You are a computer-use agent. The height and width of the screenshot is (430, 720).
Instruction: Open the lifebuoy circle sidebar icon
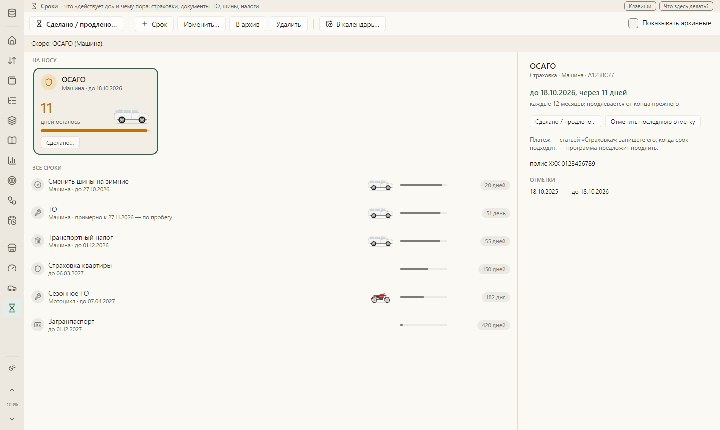12,181
